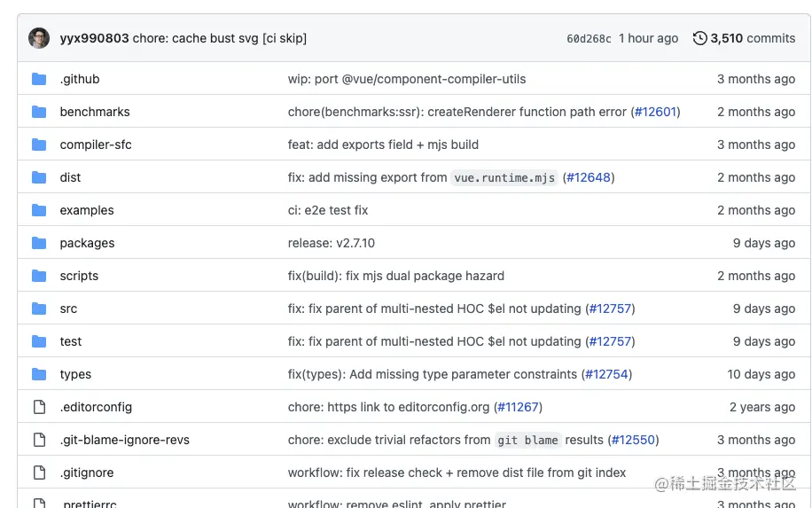The width and height of the screenshot is (812, 508).
Task: Click the .gitignore file icon
Action: (x=39, y=473)
